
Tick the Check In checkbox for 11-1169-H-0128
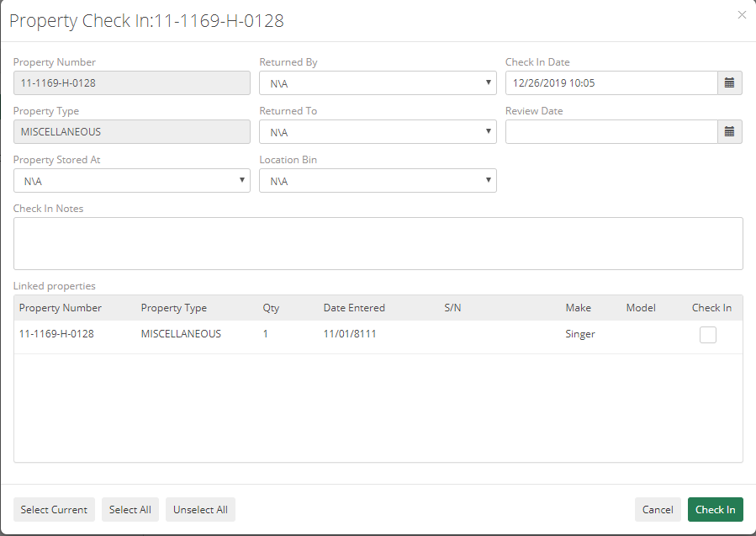(708, 335)
